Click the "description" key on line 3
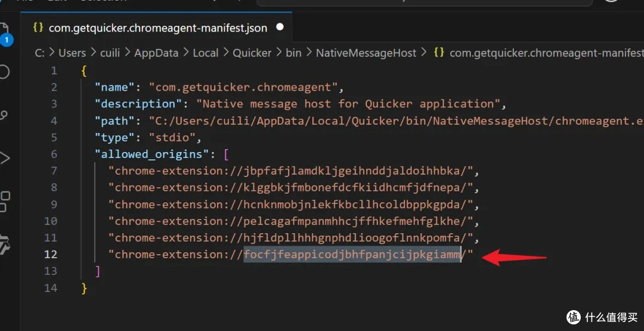Viewport: 644px width, 331px height. click(138, 104)
